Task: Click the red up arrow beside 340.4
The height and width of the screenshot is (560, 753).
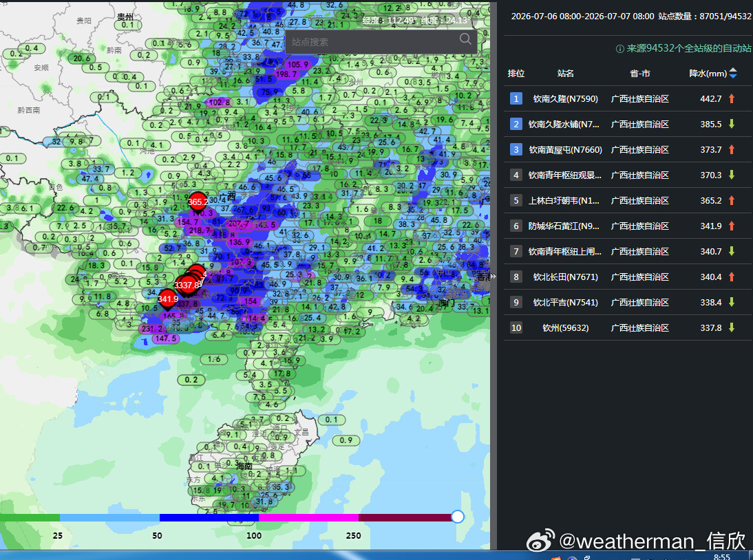Action: 732,277
